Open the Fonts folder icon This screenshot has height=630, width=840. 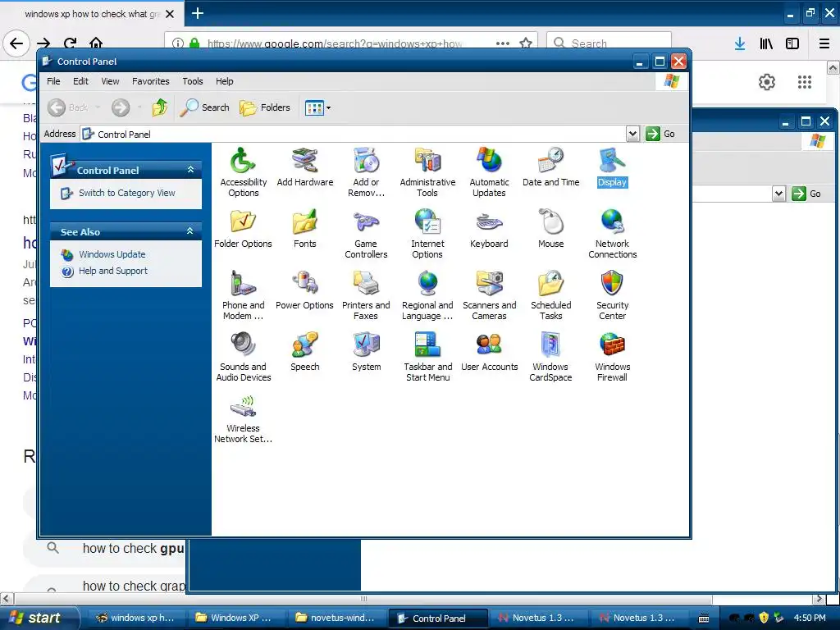click(305, 229)
